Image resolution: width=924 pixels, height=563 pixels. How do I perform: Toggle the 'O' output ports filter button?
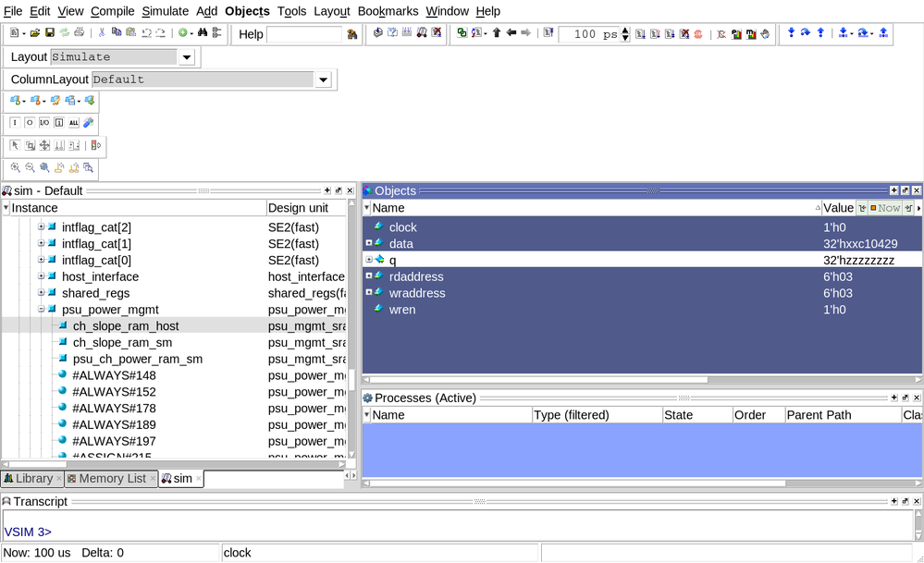[30, 123]
